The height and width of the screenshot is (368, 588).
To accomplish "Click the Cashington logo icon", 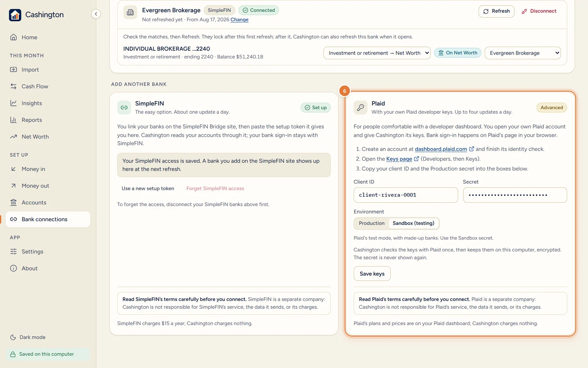I will 15,15.
